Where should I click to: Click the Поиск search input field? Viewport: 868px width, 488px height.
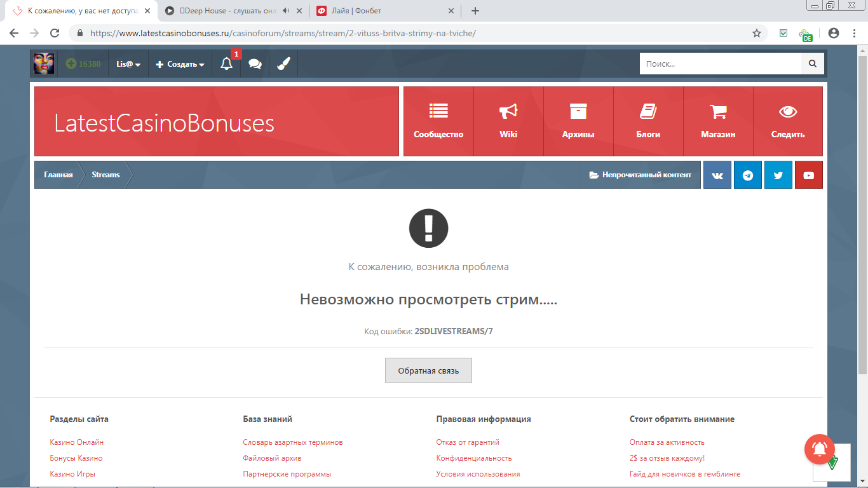point(720,64)
